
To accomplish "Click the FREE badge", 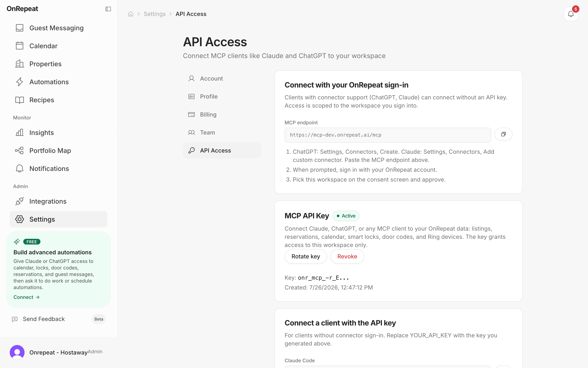I will coord(32,242).
